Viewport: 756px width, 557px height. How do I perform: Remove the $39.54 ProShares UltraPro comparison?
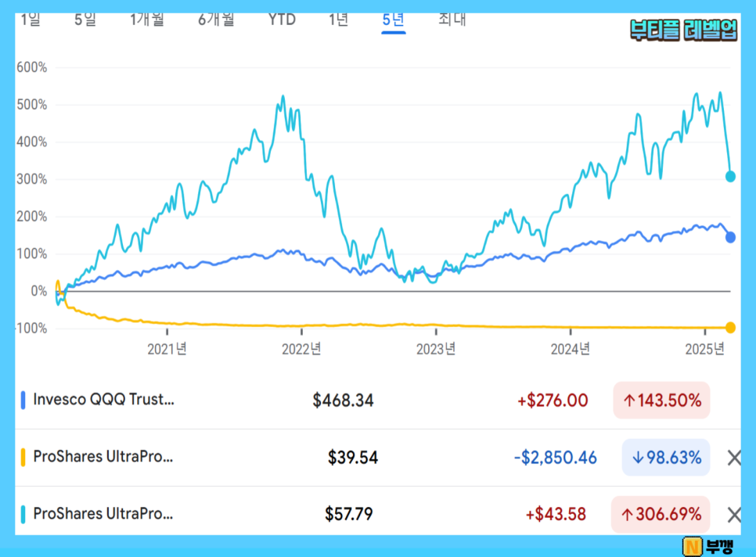coord(734,458)
